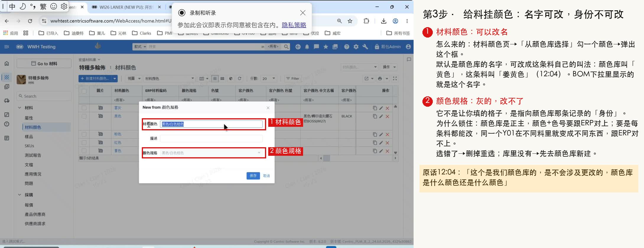Toggle fullscreen expand icon in table toolbar
Image resolution: width=644 pixels, height=248 pixels.
pyautogui.click(x=395, y=79)
